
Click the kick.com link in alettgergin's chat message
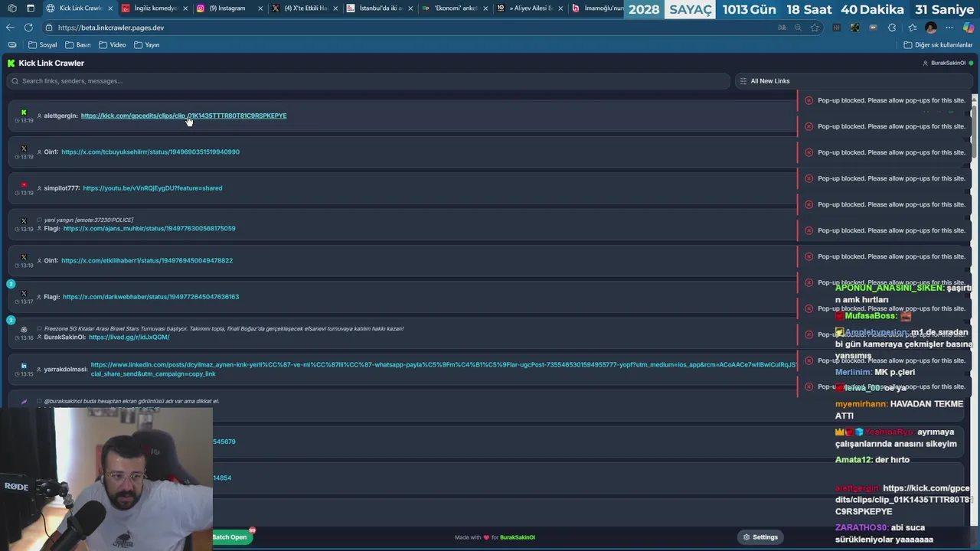[x=903, y=500]
